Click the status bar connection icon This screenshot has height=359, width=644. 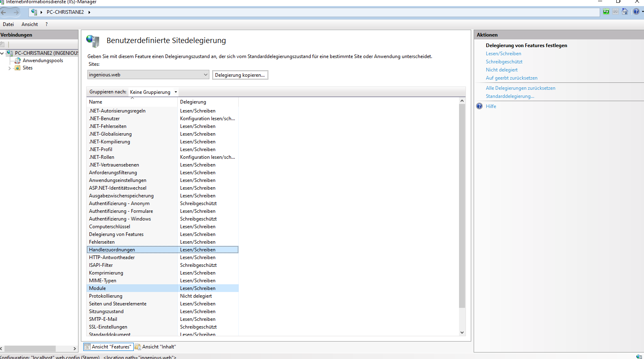pos(639,357)
